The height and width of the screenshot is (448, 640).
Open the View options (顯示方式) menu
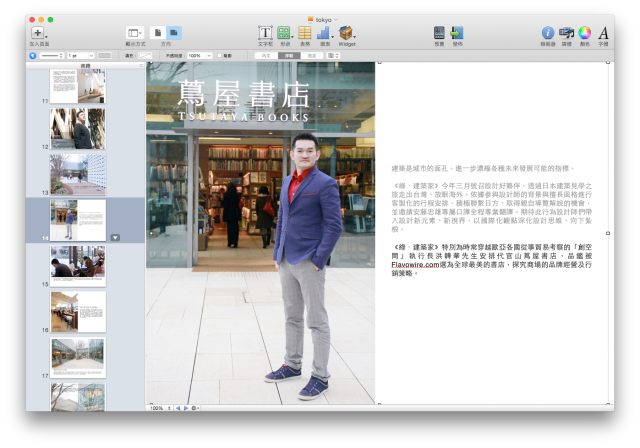click(x=135, y=33)
